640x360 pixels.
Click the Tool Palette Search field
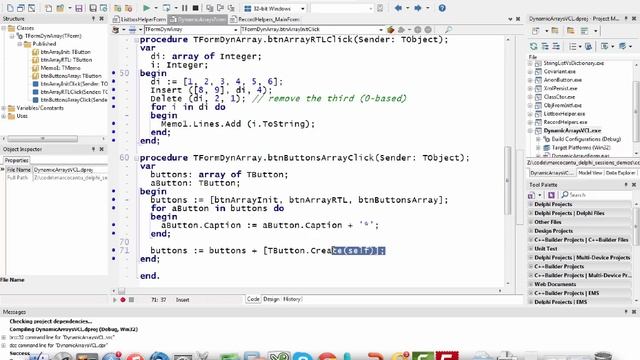(596, 195)
